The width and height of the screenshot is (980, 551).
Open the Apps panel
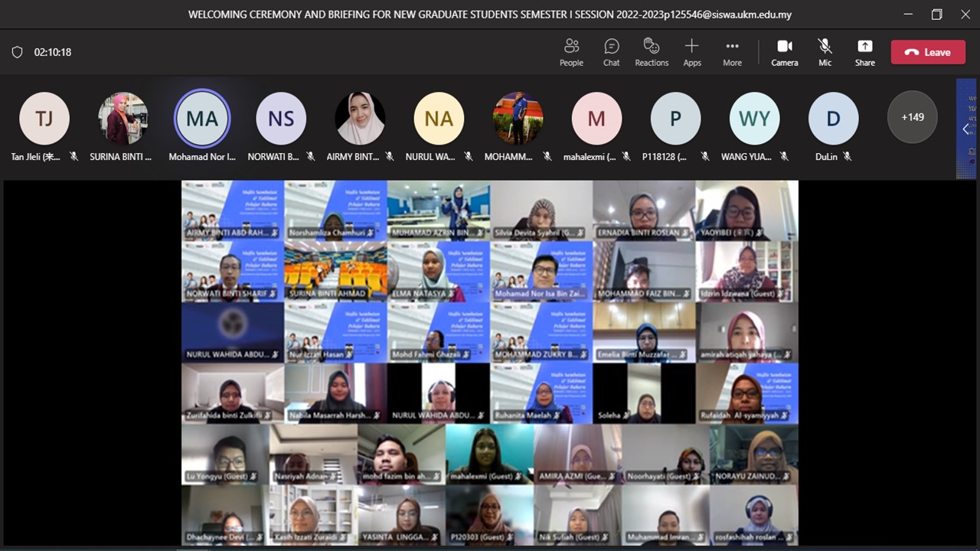click(692, 52)
